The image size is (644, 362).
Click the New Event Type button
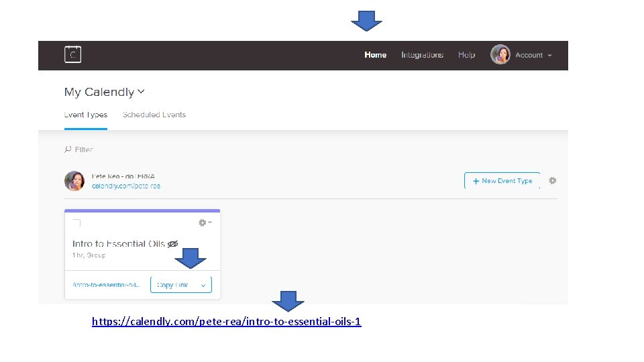(x=502, y=180)
